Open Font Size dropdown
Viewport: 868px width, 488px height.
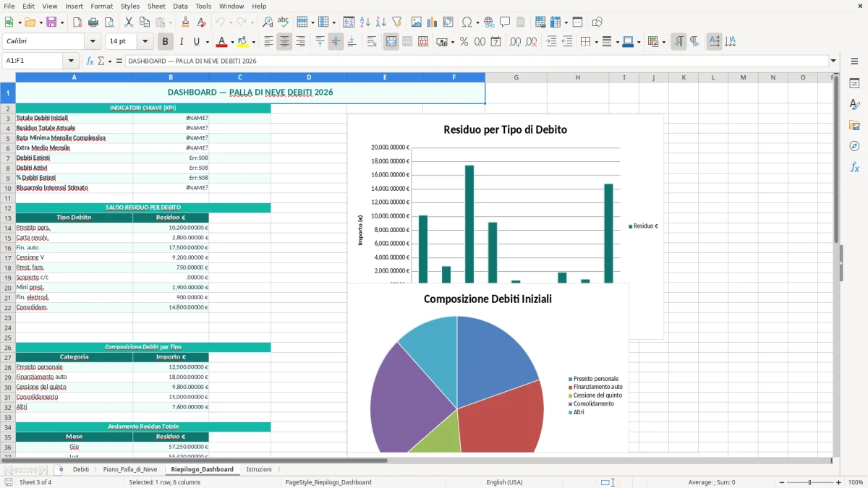[145, 42]
